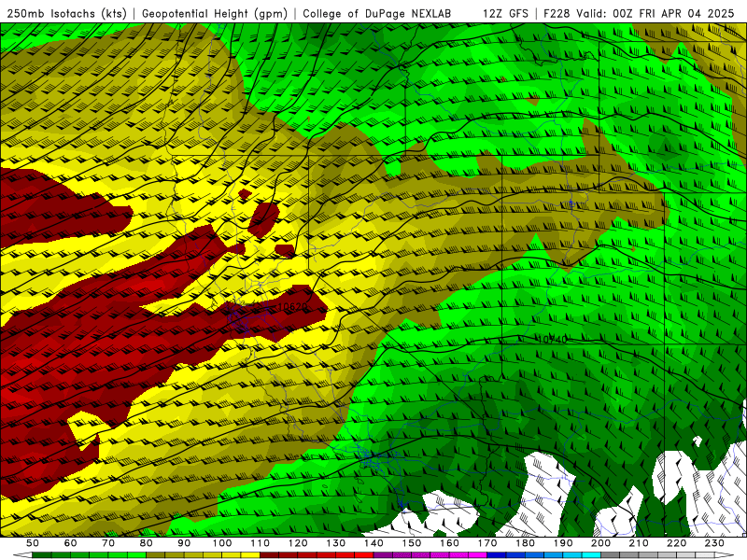Select the bright red legend swatch below 140

coord(364,555)
